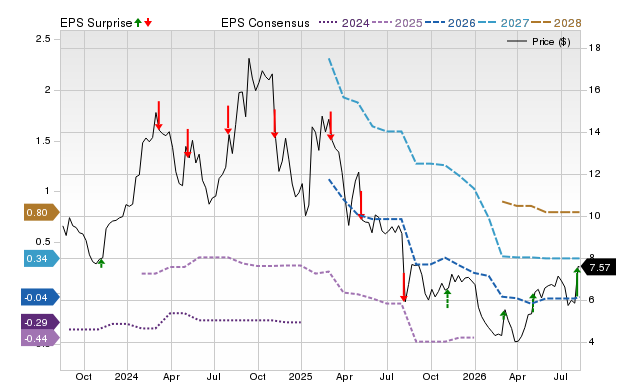Click the 2.5 label on the EPS axis
Image resolution: width=640 pixels, height=382 pixels.
click(43, 39)
